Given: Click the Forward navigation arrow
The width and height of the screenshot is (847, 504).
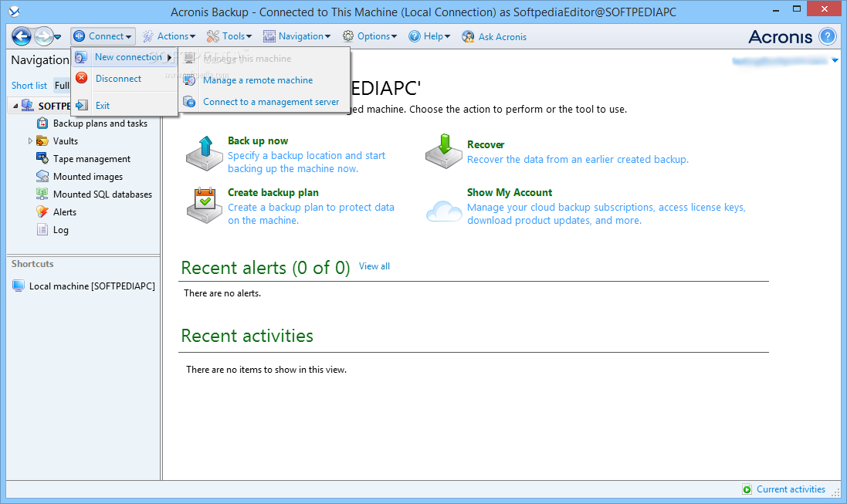Looking at the screenshot, I should pyautogui.click(x=43, y=36).
